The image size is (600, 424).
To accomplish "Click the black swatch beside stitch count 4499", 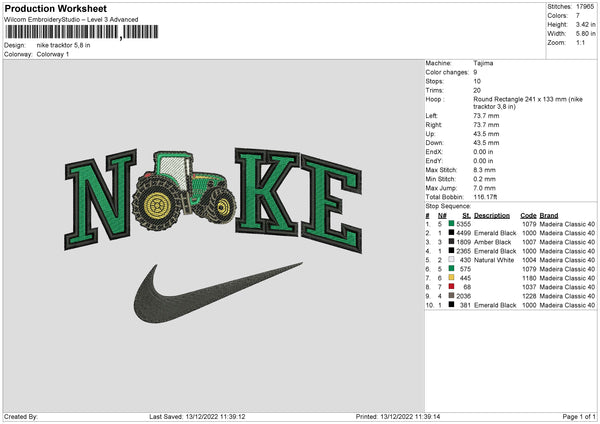I will [x=452, y=233].
